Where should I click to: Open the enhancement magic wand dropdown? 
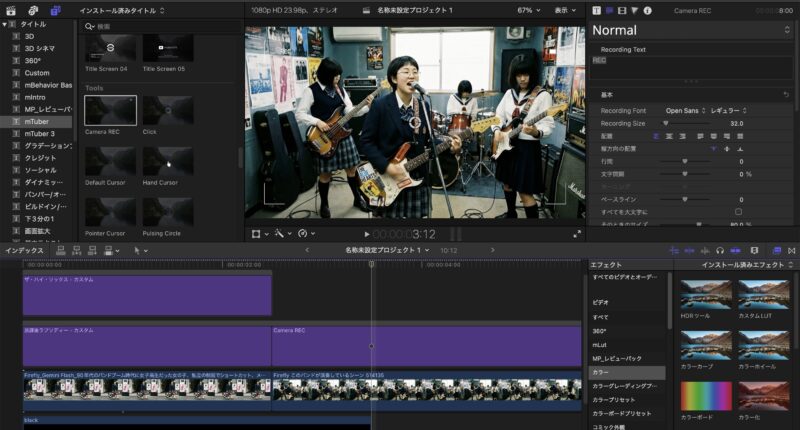click(x=283, y=234)
